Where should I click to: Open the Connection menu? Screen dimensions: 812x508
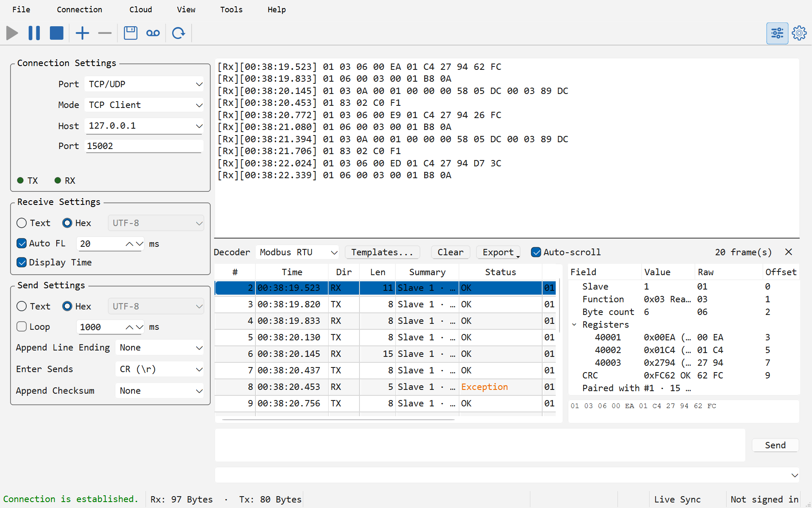pyautogui.click(x=80, y=9)
